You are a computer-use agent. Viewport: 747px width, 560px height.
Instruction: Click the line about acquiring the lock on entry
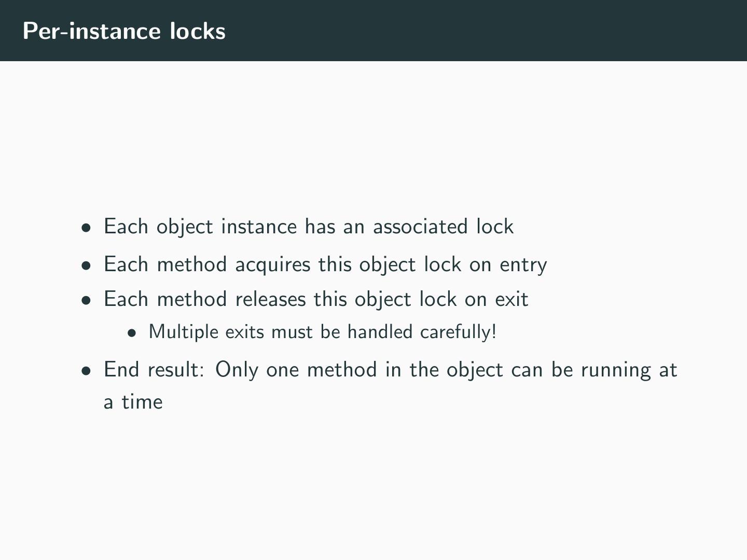(x=325, y=264)
